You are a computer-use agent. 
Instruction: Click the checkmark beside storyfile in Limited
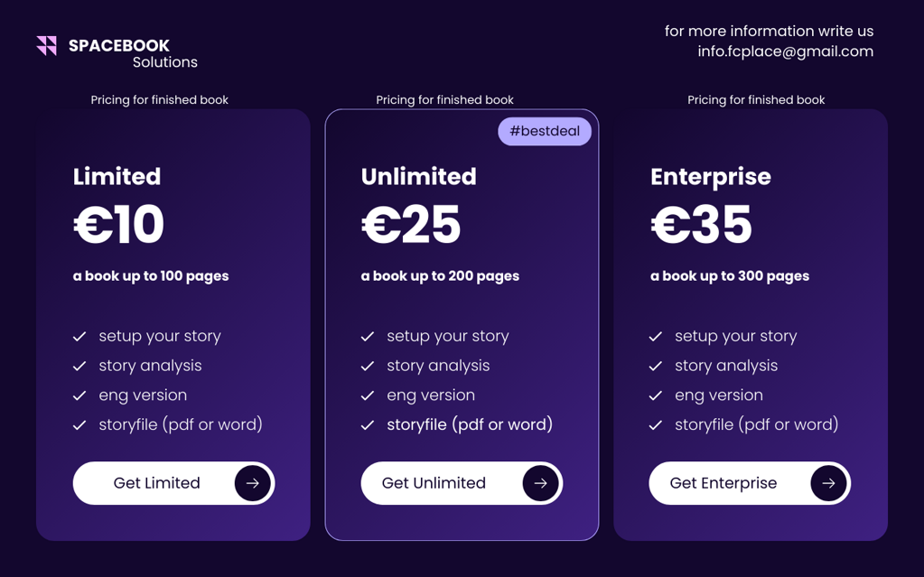tap(79, 424)
